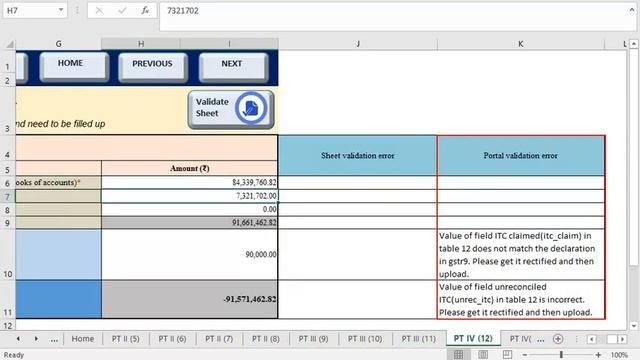Screen dimensions: 640x360
Task: Switch to Page Break Preview icon
Action: point(507,354)
